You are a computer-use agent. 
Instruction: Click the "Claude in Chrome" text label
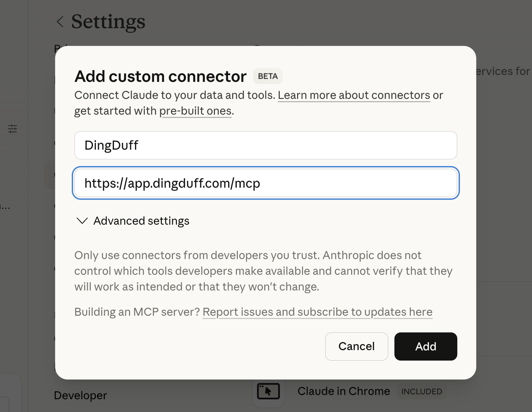(x=343, y=391)
